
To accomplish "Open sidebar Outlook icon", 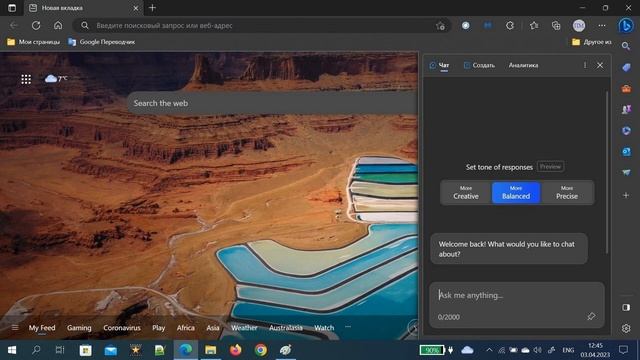I will tap(626, 151).
